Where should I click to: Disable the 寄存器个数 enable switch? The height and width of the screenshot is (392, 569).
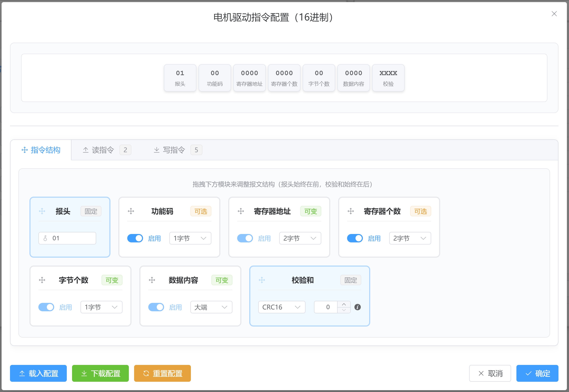tap(355, 238)
